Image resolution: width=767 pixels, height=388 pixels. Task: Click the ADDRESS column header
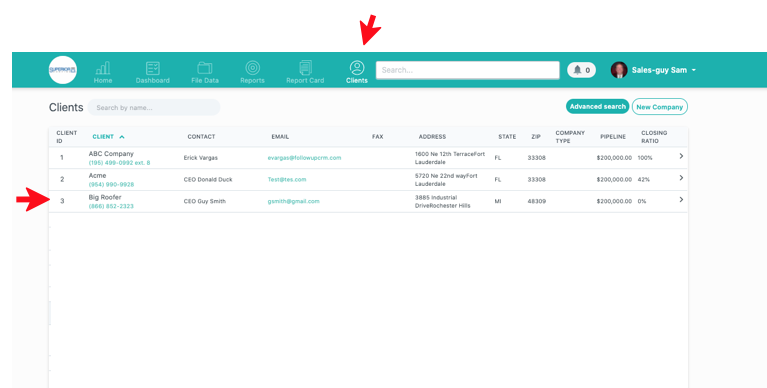[432, 137]
